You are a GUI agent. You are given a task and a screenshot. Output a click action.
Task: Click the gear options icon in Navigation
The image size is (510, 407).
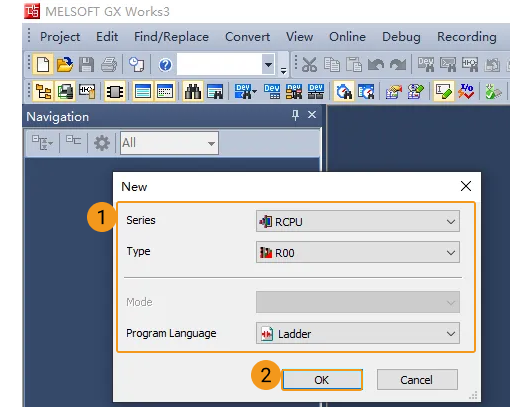102,143
